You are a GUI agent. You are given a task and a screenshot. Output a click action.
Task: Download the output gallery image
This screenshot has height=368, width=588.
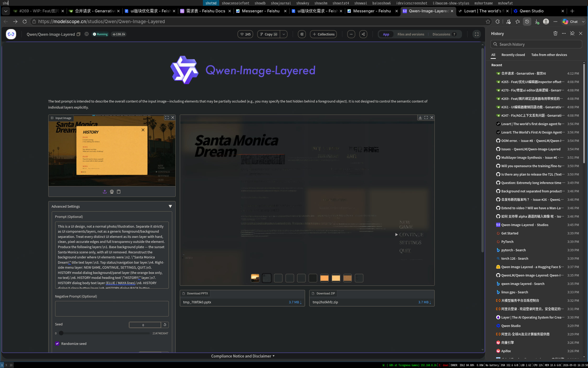point(420,117)
